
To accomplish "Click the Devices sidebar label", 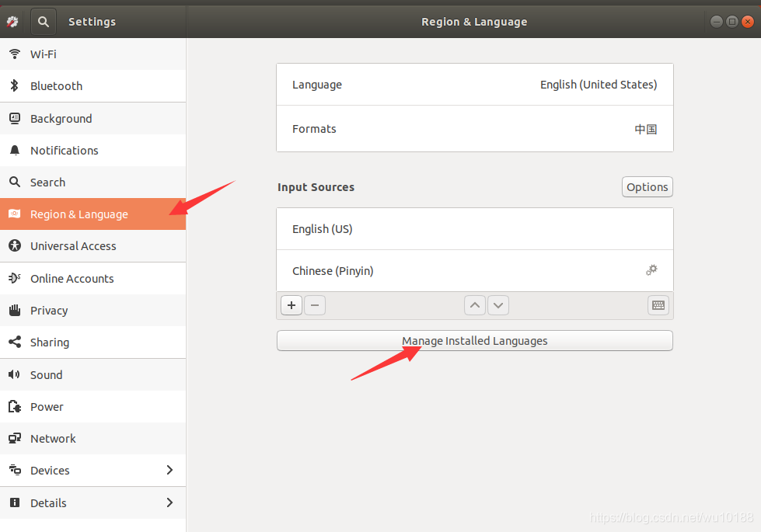I will [x=50, y=471].
